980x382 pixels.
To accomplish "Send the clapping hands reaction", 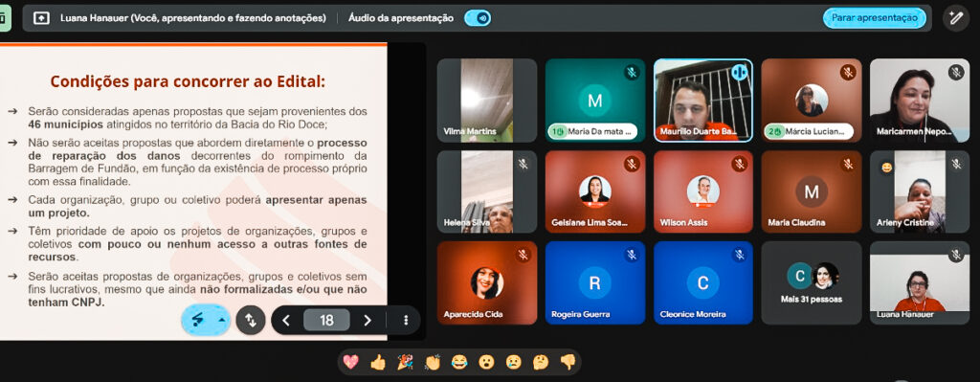I will point(433,362).
